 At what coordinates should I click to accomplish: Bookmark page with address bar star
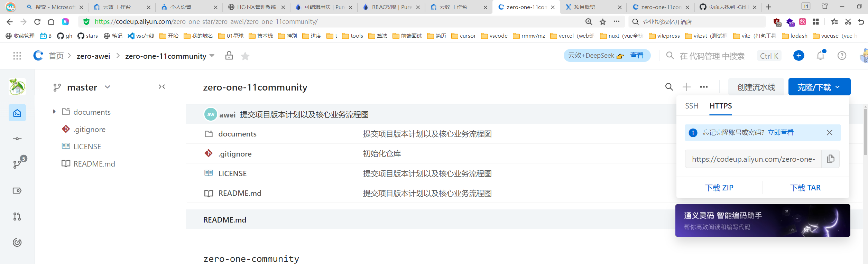[x=603, y=22]
